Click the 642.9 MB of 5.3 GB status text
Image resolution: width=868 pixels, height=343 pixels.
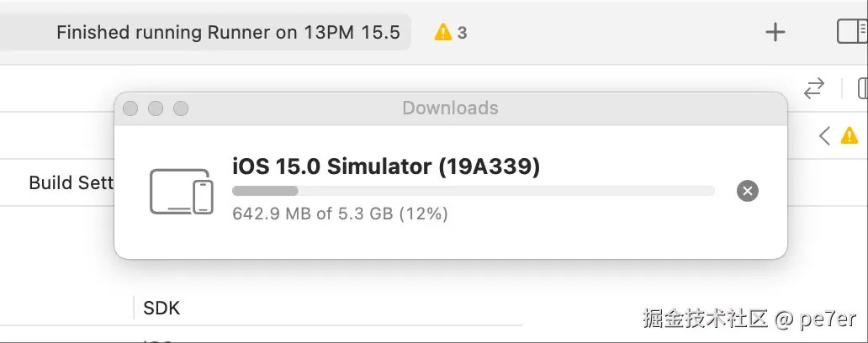coord(340,214)
